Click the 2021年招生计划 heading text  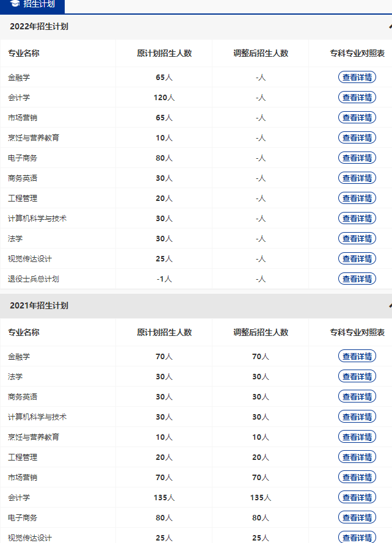tap(39, 305)
